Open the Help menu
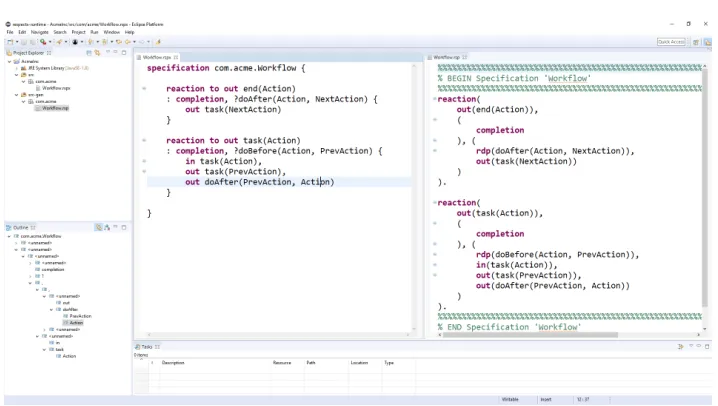 (x=130, y=32)
